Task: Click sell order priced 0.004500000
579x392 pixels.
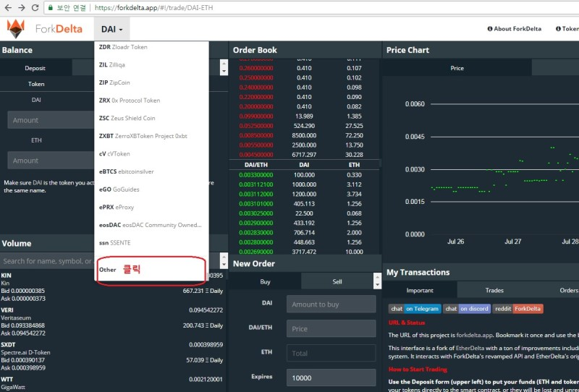Action: (304, 155)
